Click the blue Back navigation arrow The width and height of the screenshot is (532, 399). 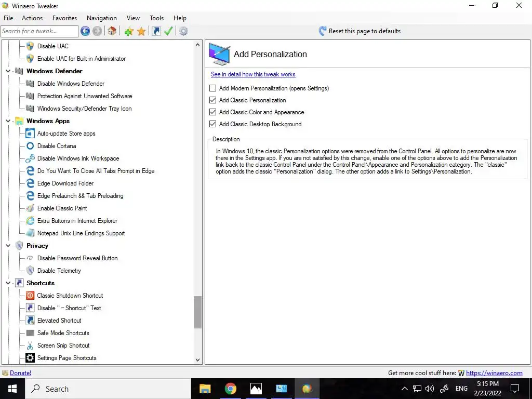pos(85,31)
